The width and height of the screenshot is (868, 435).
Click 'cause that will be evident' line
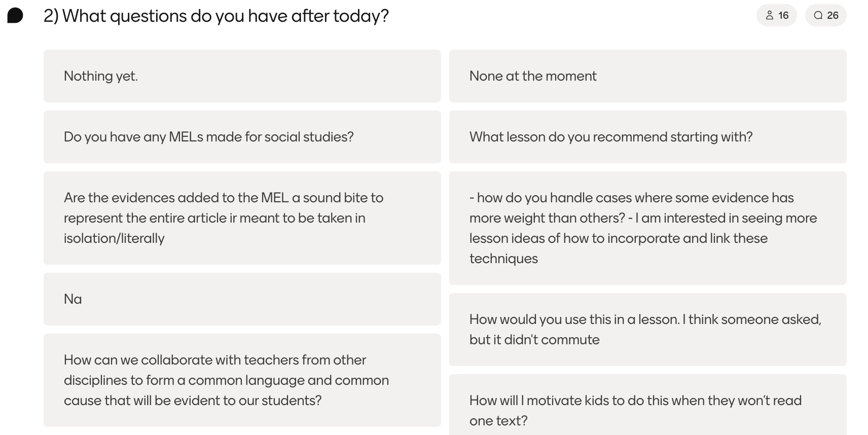[x=193, y=401]
